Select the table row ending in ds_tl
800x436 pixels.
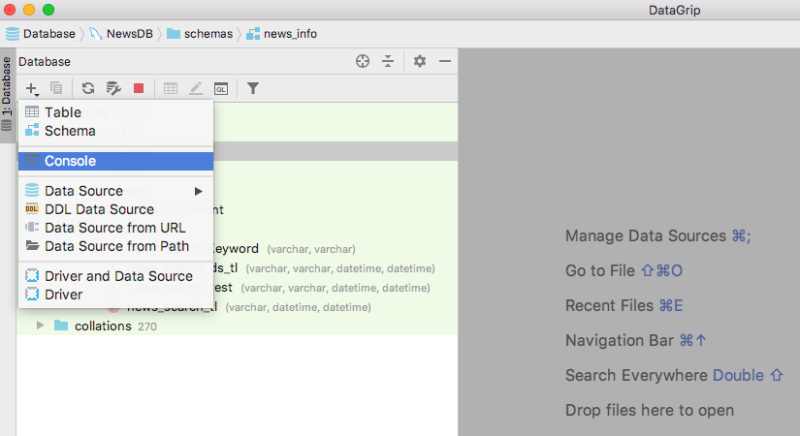(x=237, y=268)
